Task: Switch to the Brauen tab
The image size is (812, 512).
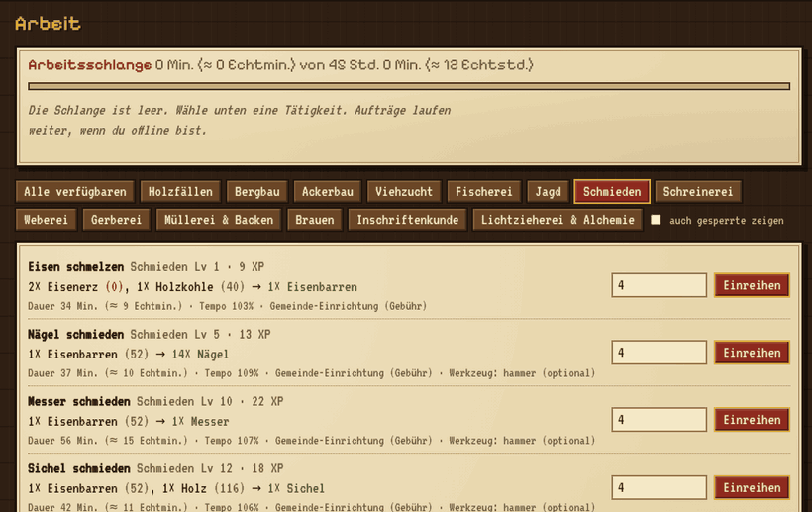Action: [x=314, y=220]
